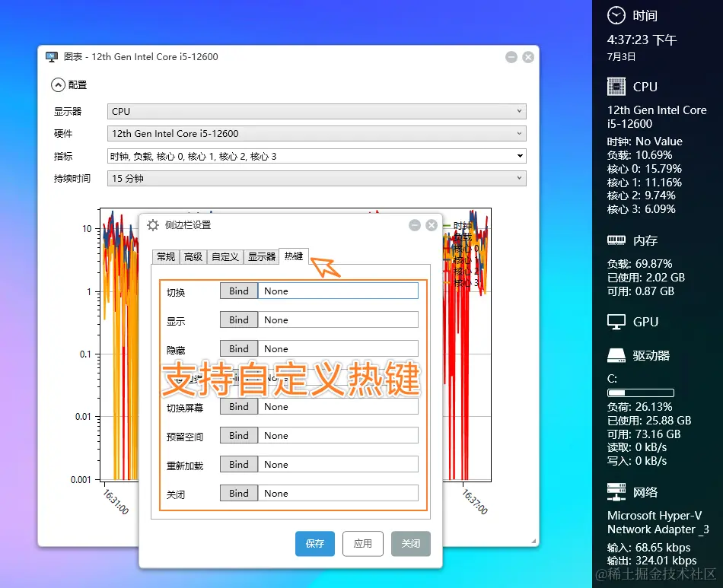The width and height of the screenshot is (723, 588).
Task: Click the monitor icon in 图表 window title
Action: [x=52, y=57]
